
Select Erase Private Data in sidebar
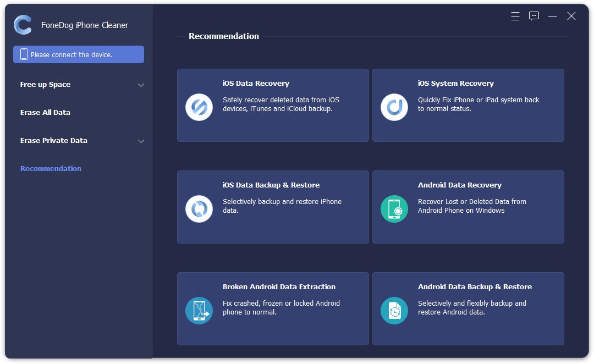tap(54, 141)
